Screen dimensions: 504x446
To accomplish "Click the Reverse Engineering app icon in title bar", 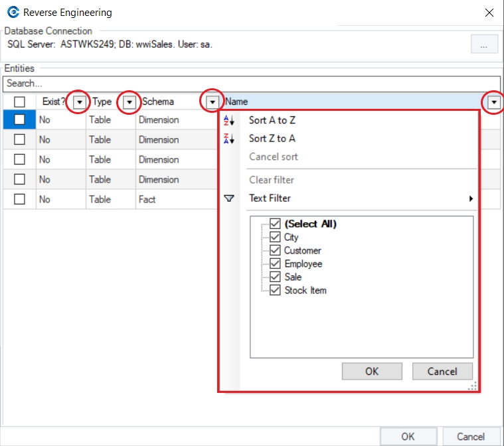I will tap(11, 13).
